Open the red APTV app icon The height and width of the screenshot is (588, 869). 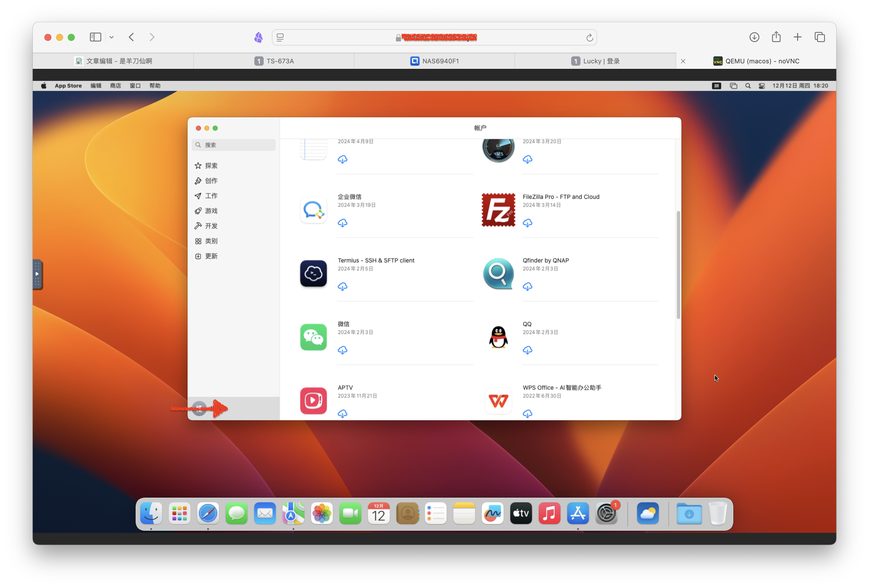(313, 401)
